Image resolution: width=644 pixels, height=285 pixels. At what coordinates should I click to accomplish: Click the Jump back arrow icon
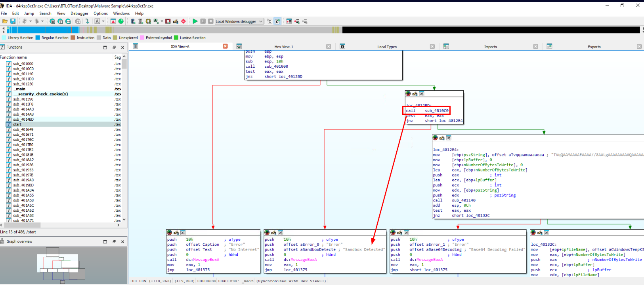coord(25,21)
